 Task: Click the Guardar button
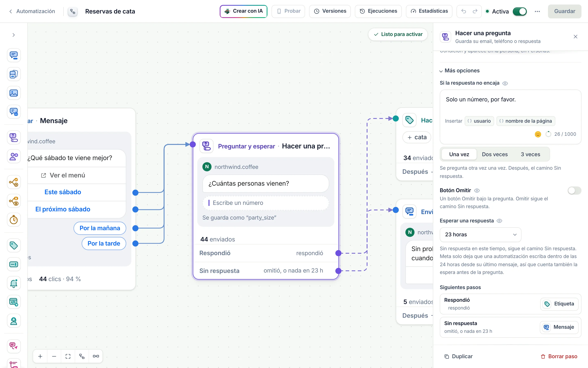tap(565, 11)
